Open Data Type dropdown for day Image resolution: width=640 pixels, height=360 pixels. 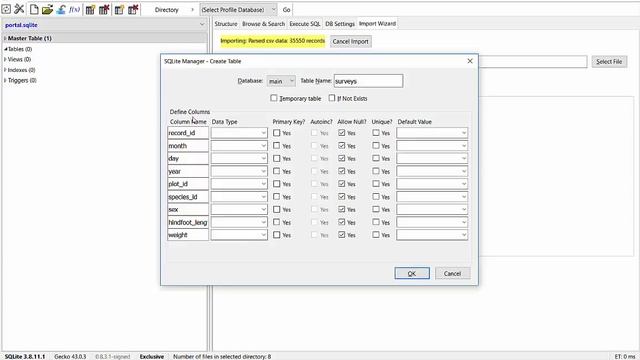click(x=239, y=158)
